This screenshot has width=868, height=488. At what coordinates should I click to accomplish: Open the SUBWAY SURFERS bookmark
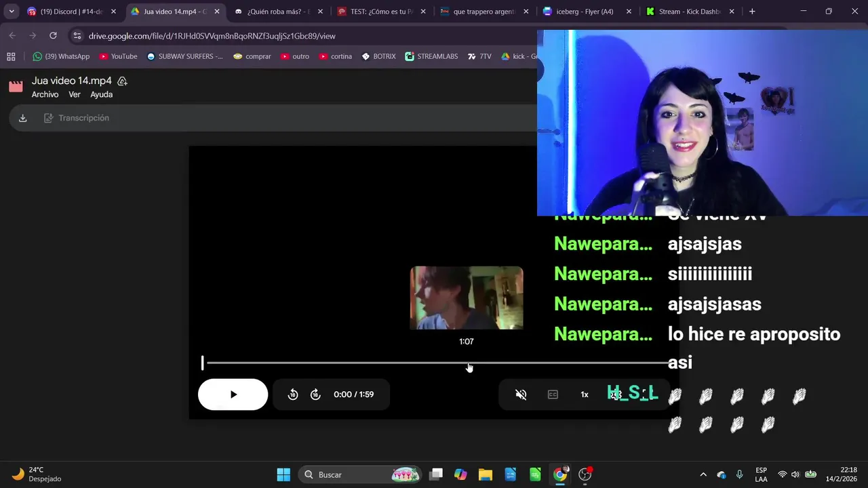[184, 56]
